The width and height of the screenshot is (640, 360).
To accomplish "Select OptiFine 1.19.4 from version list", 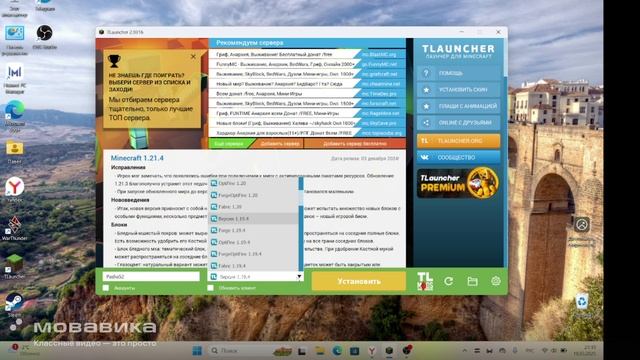I will coord(253,242).
